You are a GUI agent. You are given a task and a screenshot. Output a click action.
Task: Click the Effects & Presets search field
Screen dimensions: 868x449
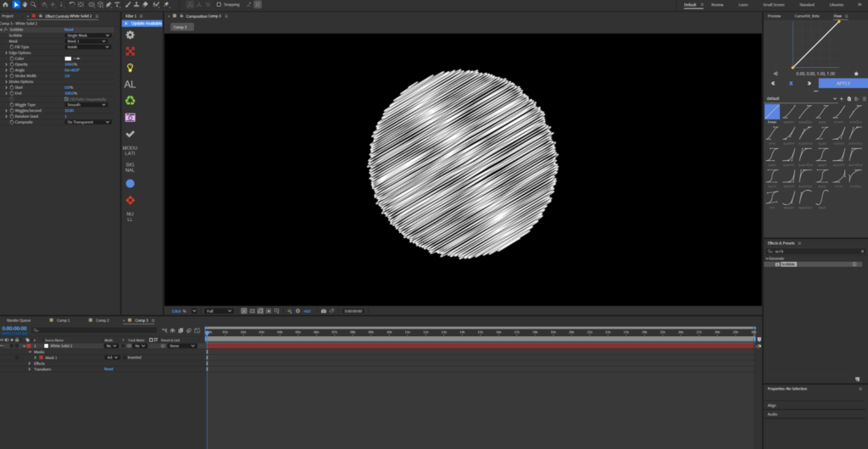815,251
